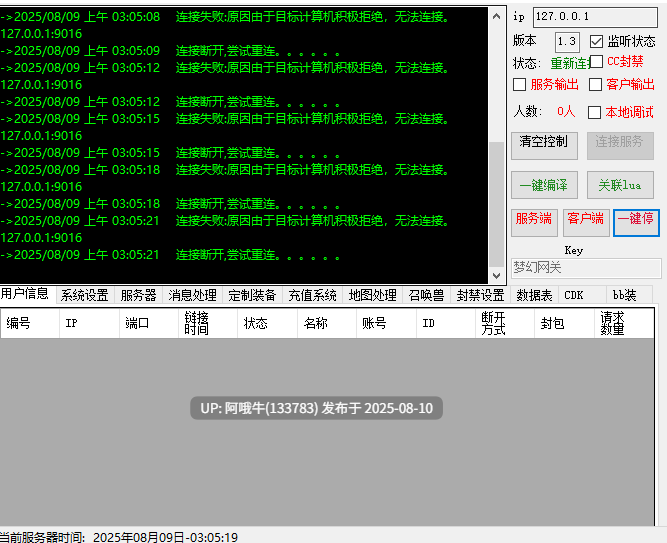Screen dimensions: 667x543
Task: Click the 账号 column header
Action: tap(386, 323)
